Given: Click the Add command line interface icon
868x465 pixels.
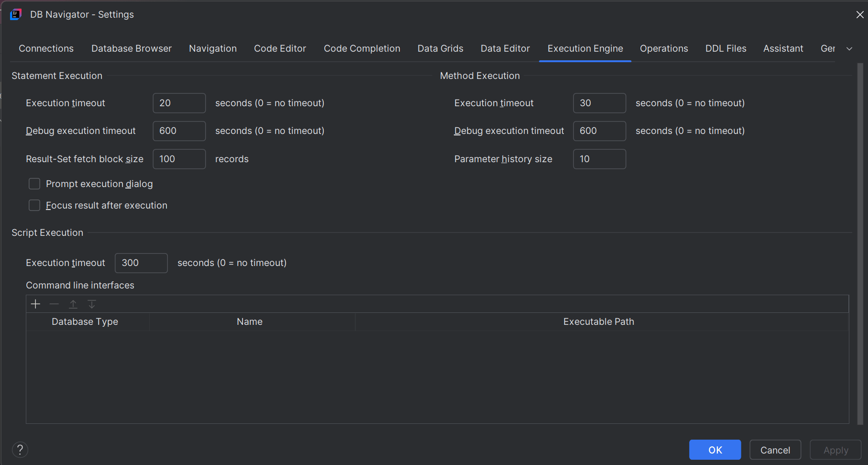Looking at the screenshot, I should pyautogui.click(x=35, y=304).
